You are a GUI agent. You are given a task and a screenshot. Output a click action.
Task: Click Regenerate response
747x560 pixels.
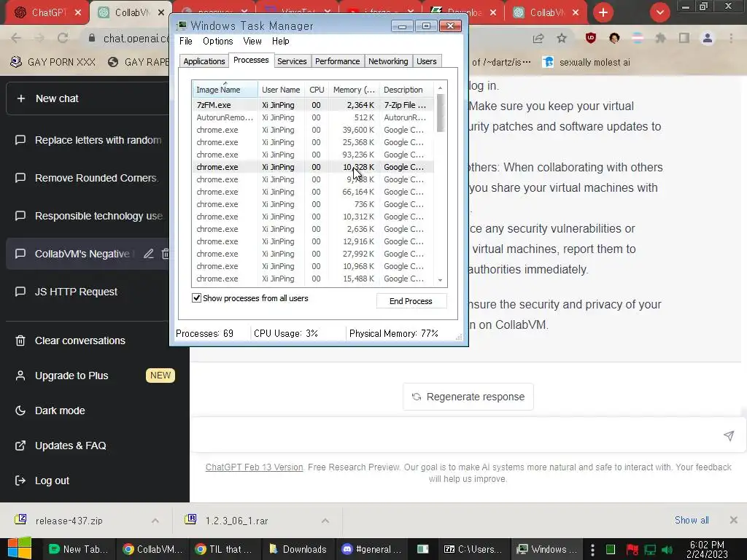[x=468, y=397]
